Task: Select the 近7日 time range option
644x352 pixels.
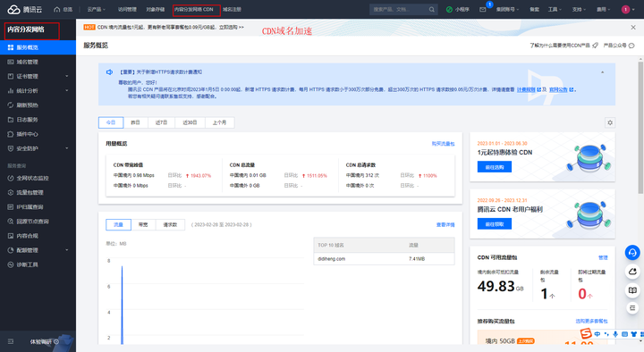Action: coord(161,122)
